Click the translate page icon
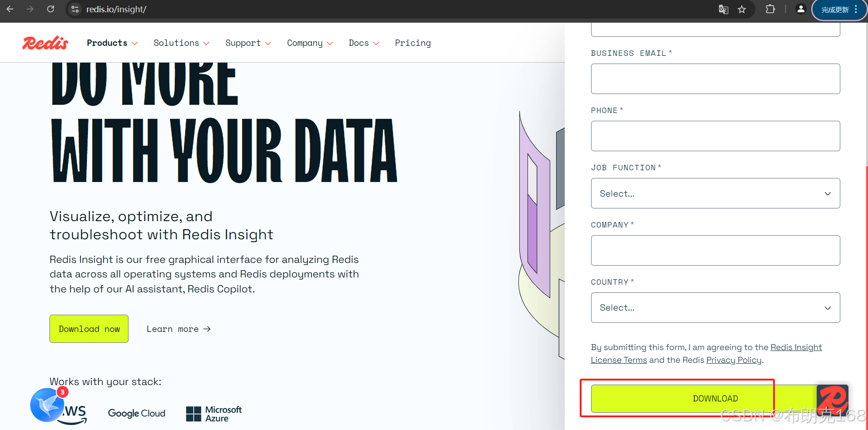Screen dimensions: 868x430 pos(724,9)
